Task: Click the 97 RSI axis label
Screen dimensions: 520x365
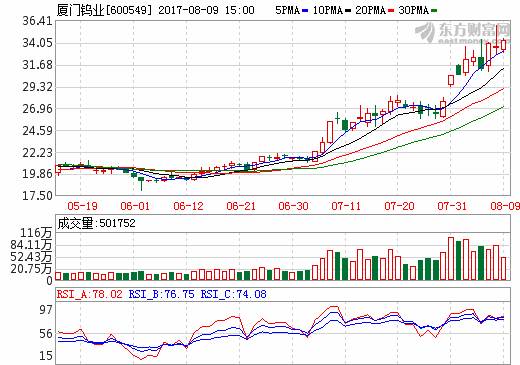Action: point(46,310)
